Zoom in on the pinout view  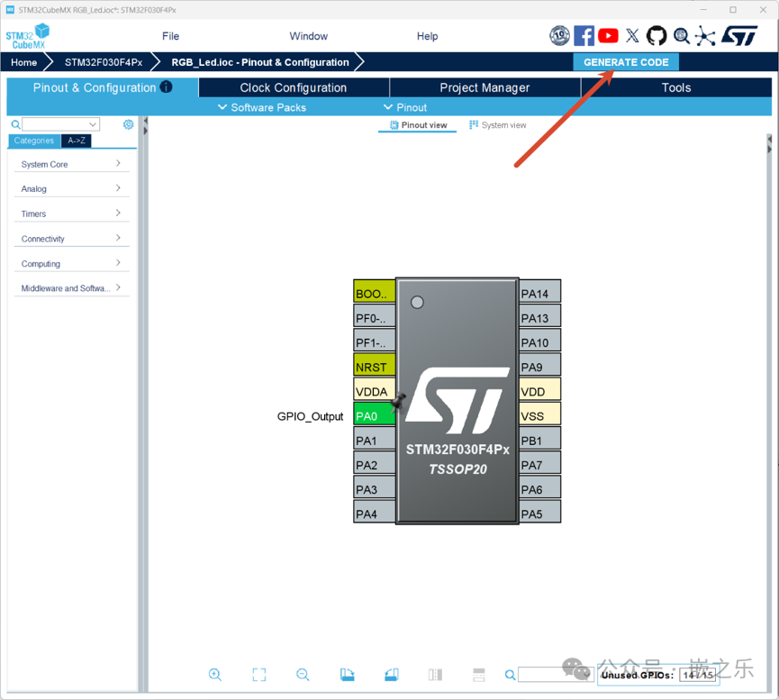[215, 675]
